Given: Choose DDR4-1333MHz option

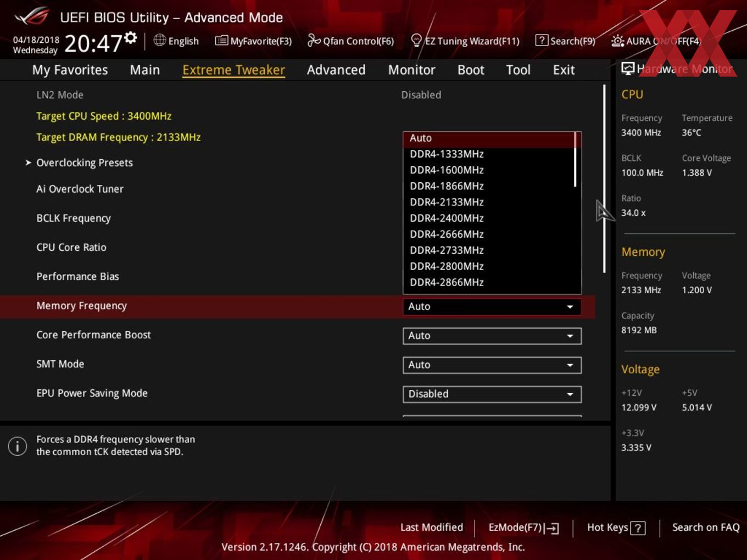Looking at the screenshot, I should [x=488, y=154].
